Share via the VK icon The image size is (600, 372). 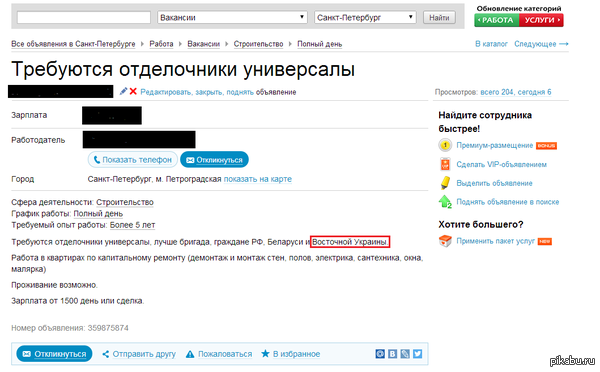pos(393,354)
